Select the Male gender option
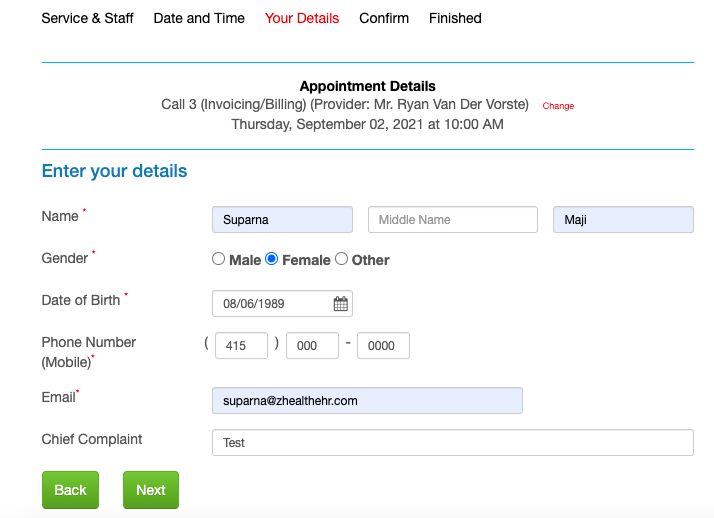Image resolution: width=714 pixels, height=518 pixels. pyautogui.click(x=219, y=259)
